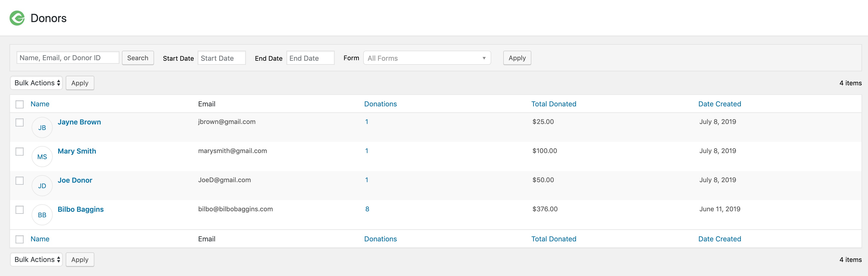Click the email jbrown@gmail.com
Screen dimensions: 868x276
coord(227,122)
